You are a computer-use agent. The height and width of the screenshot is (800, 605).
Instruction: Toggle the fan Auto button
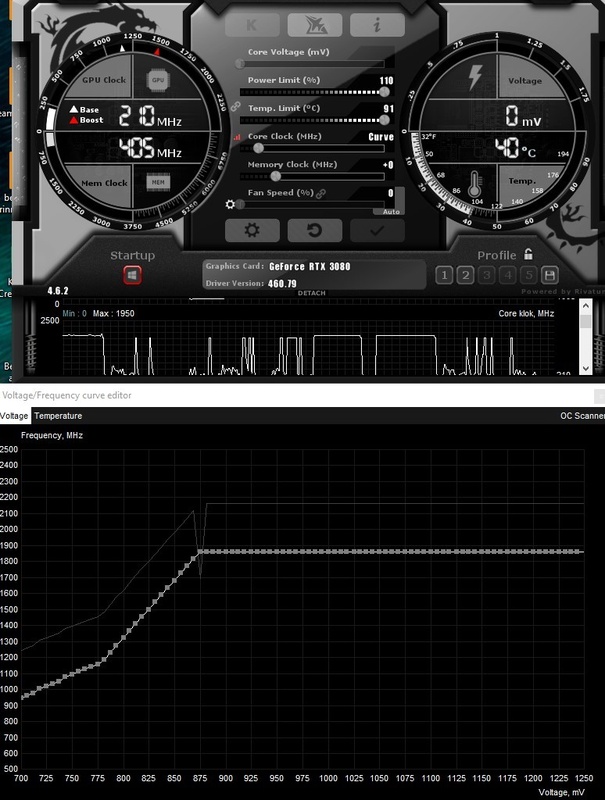click(x=391, y=211)
